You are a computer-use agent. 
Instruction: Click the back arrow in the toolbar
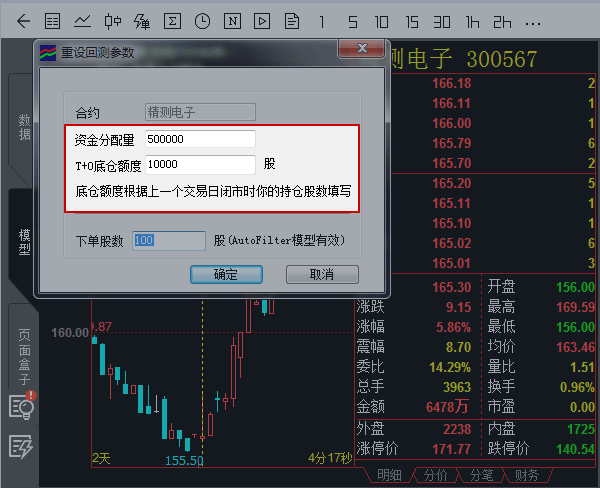tap(23, 20)
